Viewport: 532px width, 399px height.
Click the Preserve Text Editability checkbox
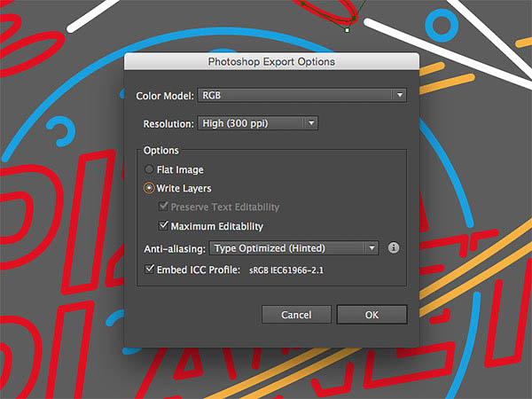click(x=163, y=206)
